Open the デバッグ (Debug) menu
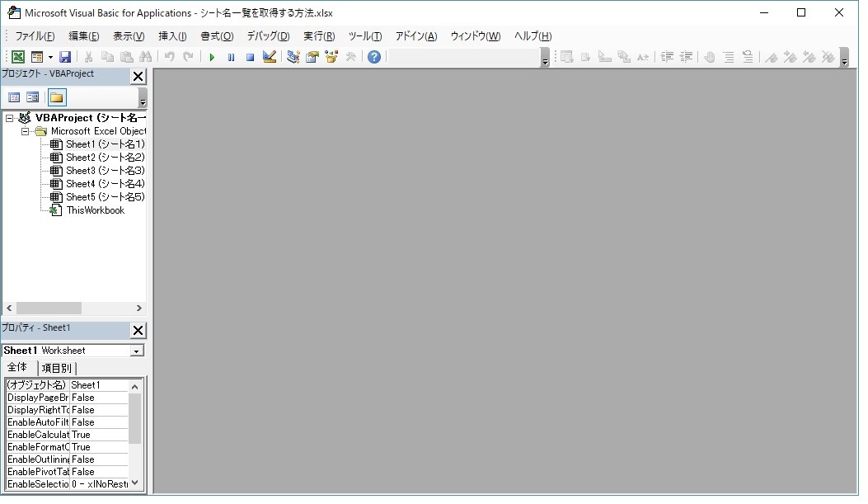 [x=268, y=36]
